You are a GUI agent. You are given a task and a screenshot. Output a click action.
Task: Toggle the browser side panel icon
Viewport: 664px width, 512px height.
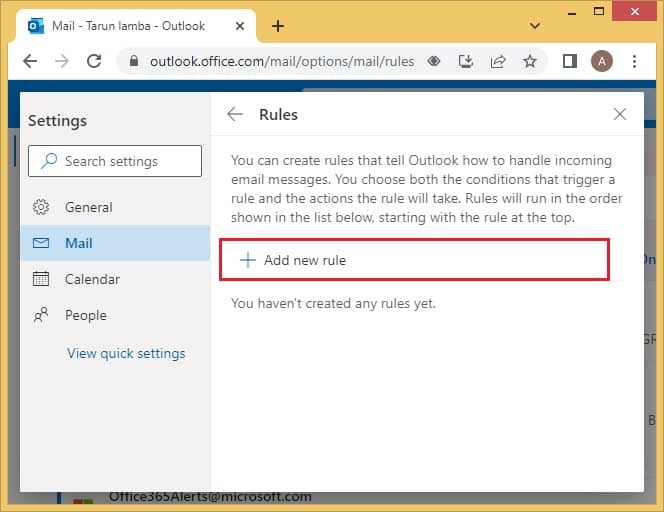point(570,61)
